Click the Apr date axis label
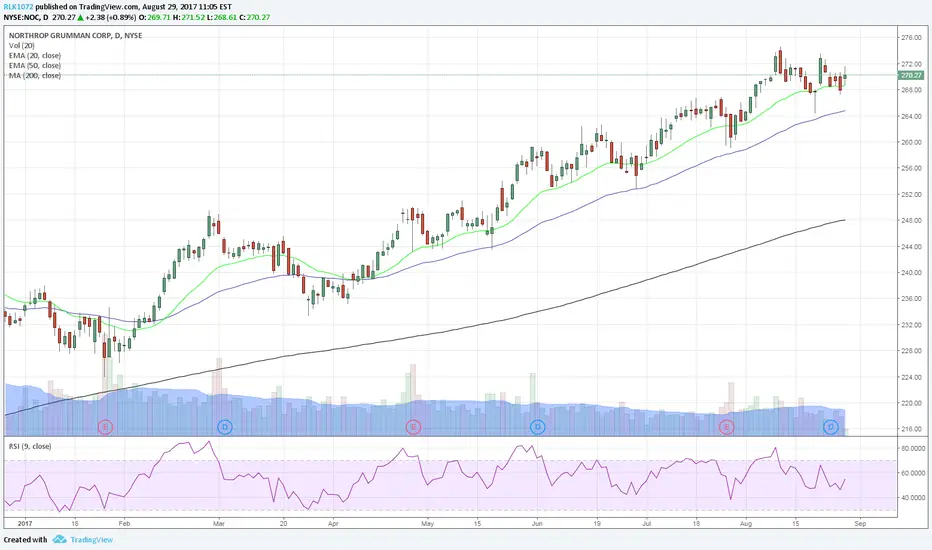 click(x=333, y=524)
